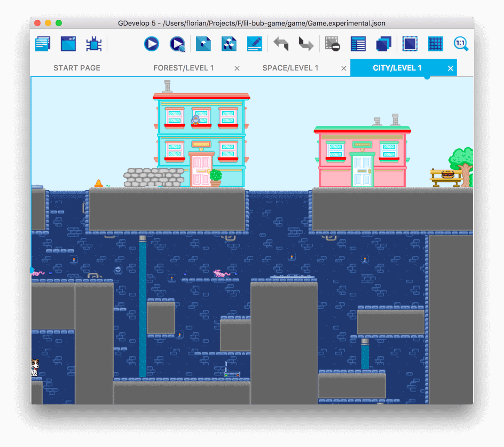Switch to the START PAGE tab
Image resolution: width=504 pixels, height=447 pixels.
coord(76,68)
